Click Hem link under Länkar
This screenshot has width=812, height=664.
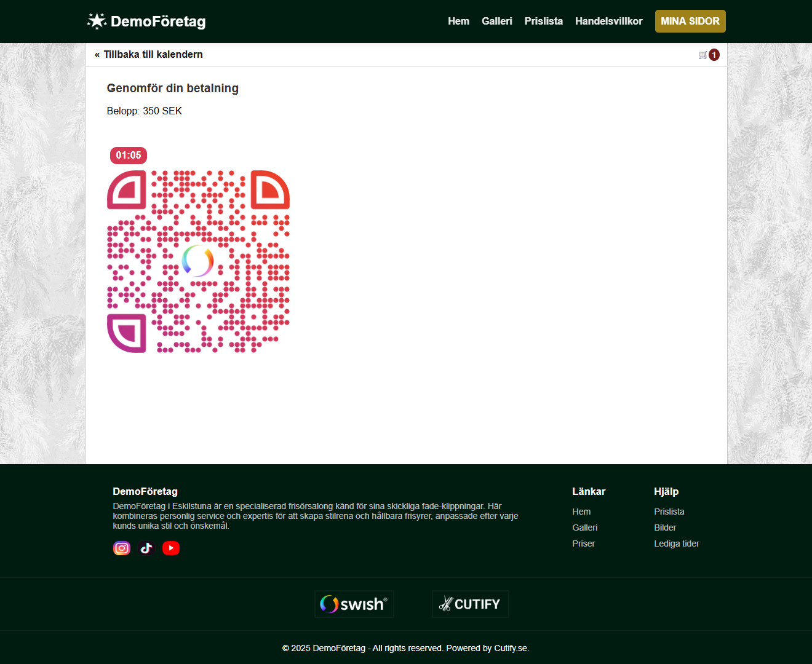[581, 512]
